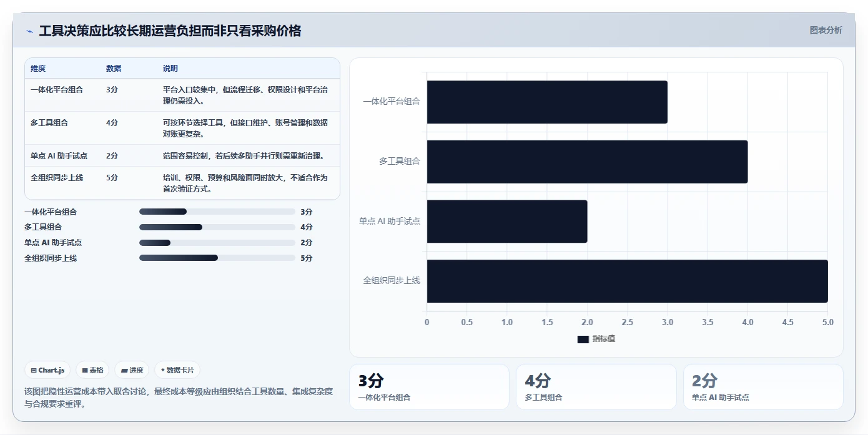Click the 一体化平台组合 y-axis label in chart

[392, 102]
